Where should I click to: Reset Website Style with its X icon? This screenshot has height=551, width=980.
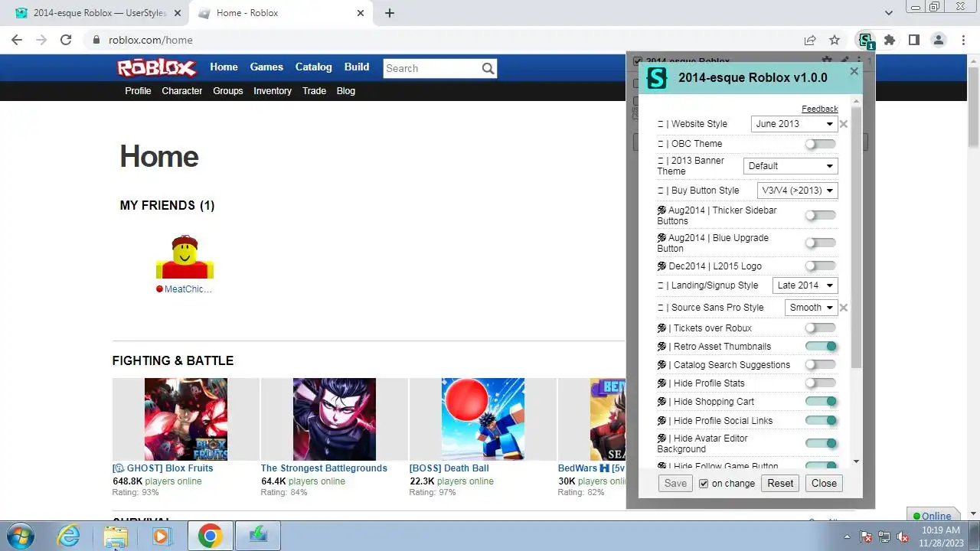pos(844,124)
